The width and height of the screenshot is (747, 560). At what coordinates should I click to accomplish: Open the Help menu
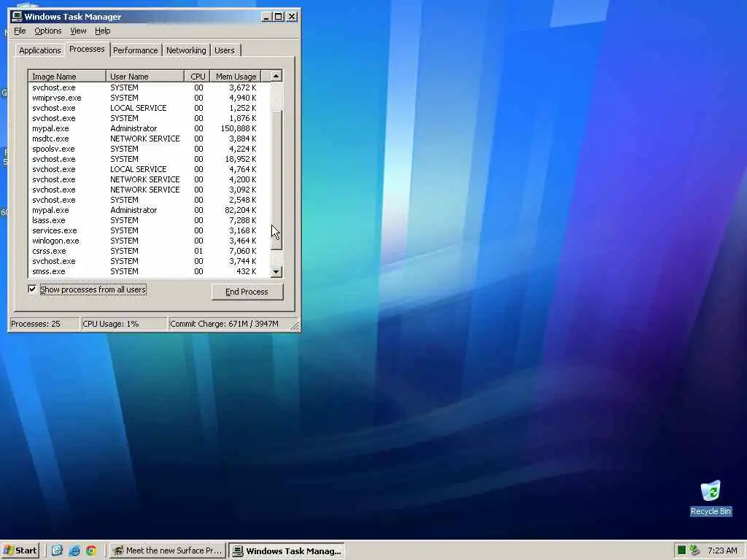102,31
